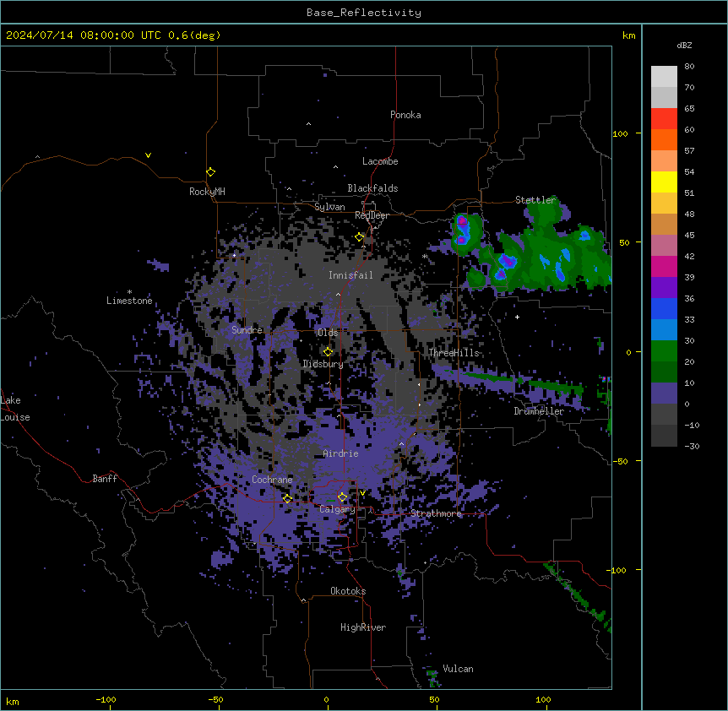728x711 pixels.
Task: Click the white plus marker east of ThreeHills
Action: pos(517,317)
